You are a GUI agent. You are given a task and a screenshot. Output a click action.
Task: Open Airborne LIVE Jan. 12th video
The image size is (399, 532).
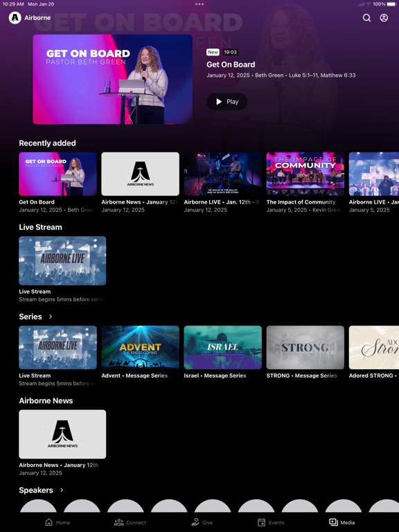click(x=222, y=174)
